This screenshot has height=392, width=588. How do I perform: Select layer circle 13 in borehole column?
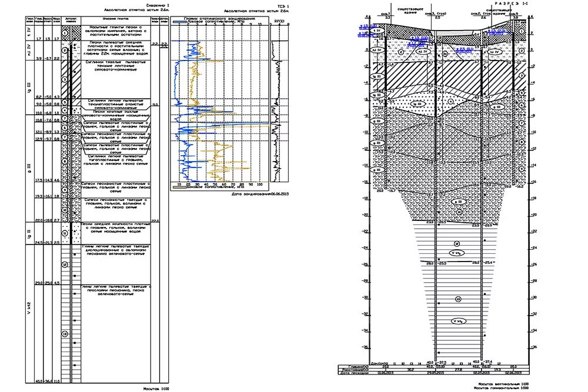[x=65, y=334]
